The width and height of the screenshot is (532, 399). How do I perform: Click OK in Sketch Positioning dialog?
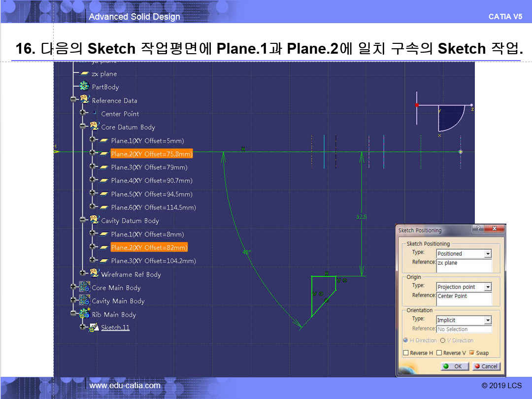pyautogui.click(x=454, y=366)
